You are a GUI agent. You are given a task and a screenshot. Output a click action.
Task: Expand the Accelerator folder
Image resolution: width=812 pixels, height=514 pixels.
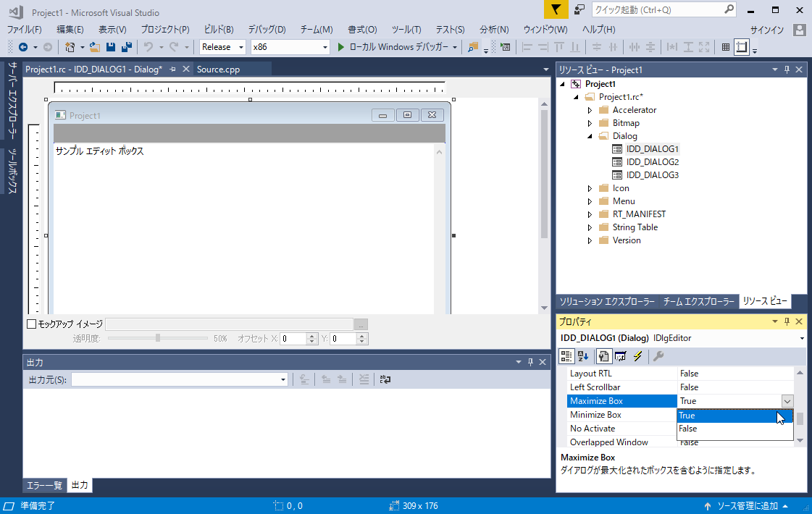coord(590,110)
